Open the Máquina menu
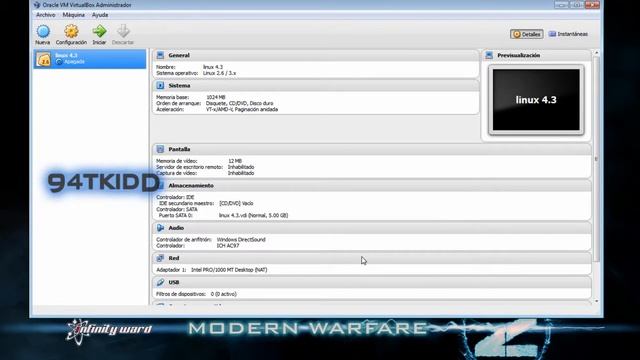This screenshot has width=640, height=360. 74,15
